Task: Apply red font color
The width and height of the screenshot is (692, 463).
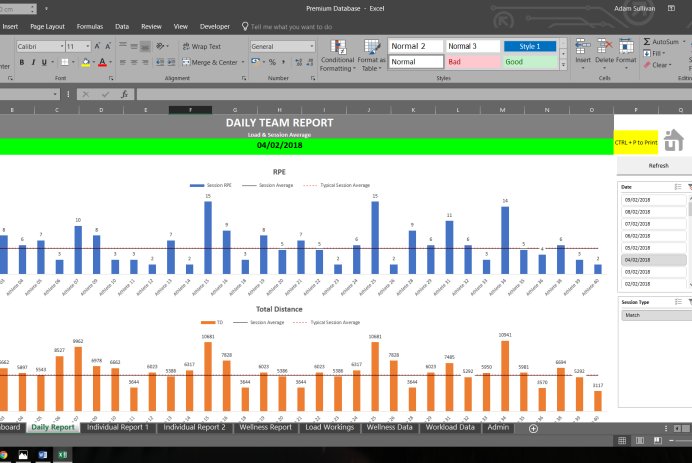Action: pyautogui.click(x=102, y=63)
